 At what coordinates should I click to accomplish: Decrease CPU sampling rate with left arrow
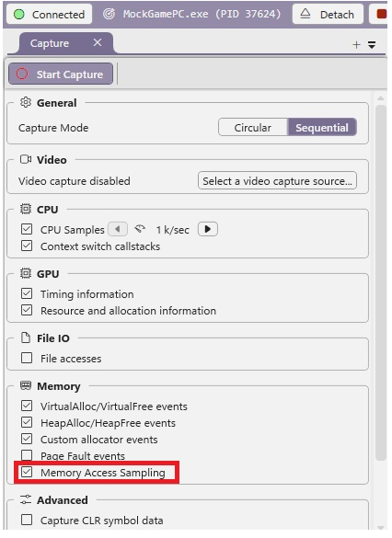(x=118, y=229)
